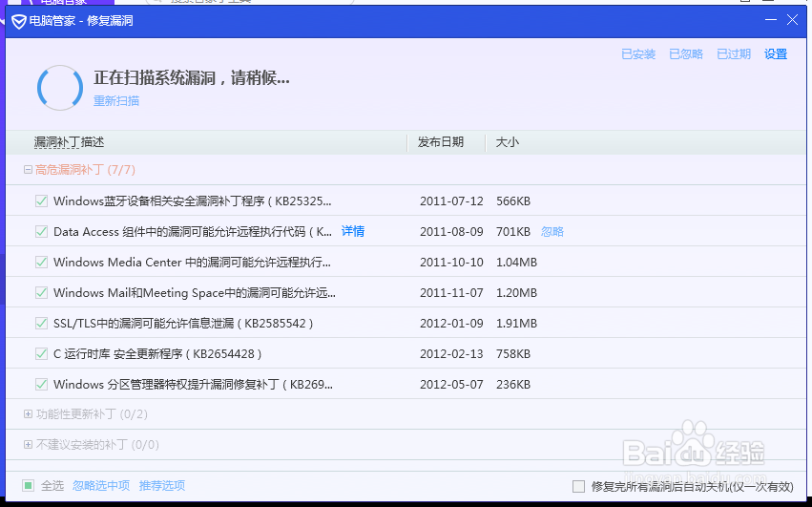The image size is (812, 507).
Task: Uncheck the Windows 分区管理器 patch checkbox
Action: click(41, 385)
